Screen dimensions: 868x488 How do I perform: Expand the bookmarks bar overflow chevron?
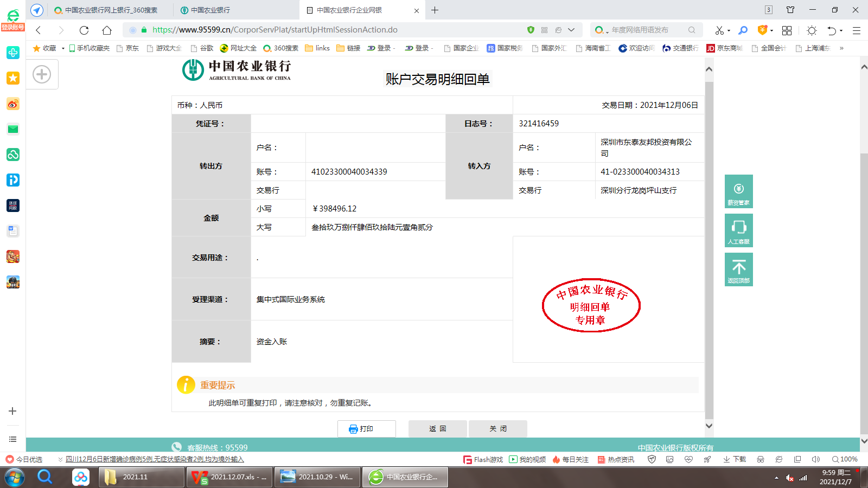tap(841, 48)
